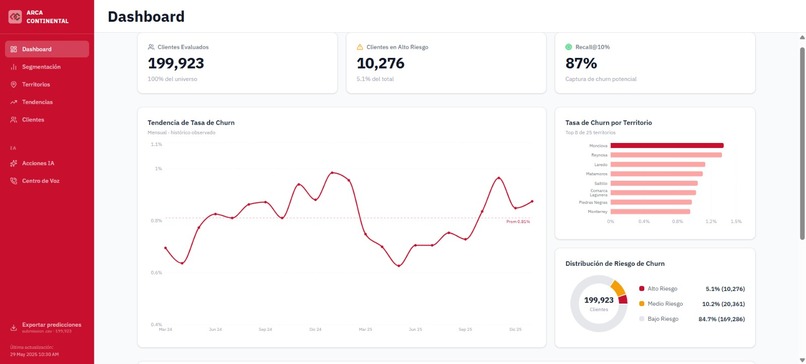The height and width of the screenshot is (364, 806).
Task: Click the Acciones IA sparkle icon
Action: [14, 163]
